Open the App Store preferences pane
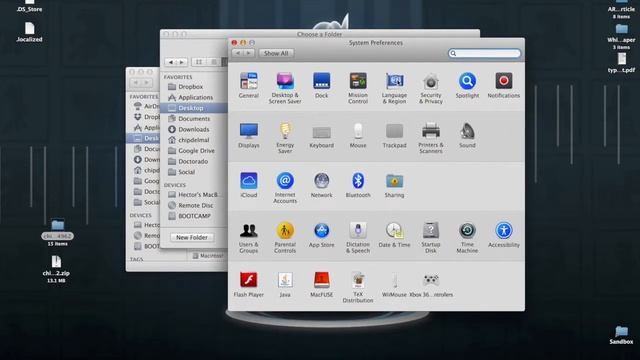Viewport: 640px width, 360px height. pos(321,235)
